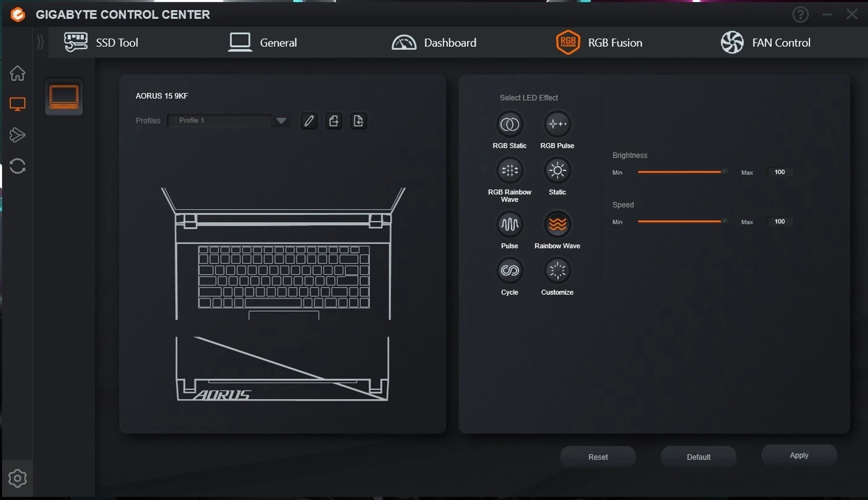868x500 pixels.
Task: Click the Brightness slider track
Action: [x=682, y=172]
